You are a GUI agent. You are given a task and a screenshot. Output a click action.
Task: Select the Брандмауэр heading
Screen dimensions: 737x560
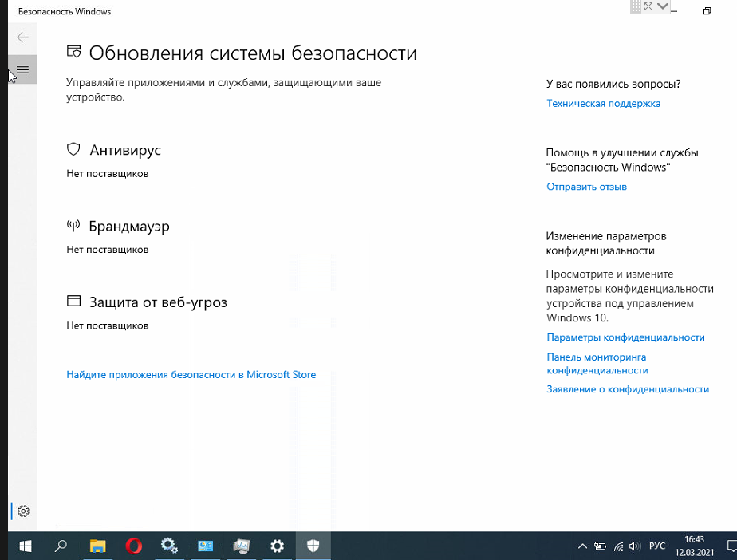coord(129,227)
